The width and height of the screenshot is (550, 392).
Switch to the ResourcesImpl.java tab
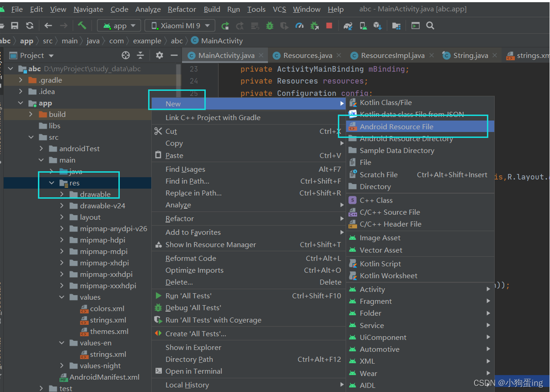(393, 55)
